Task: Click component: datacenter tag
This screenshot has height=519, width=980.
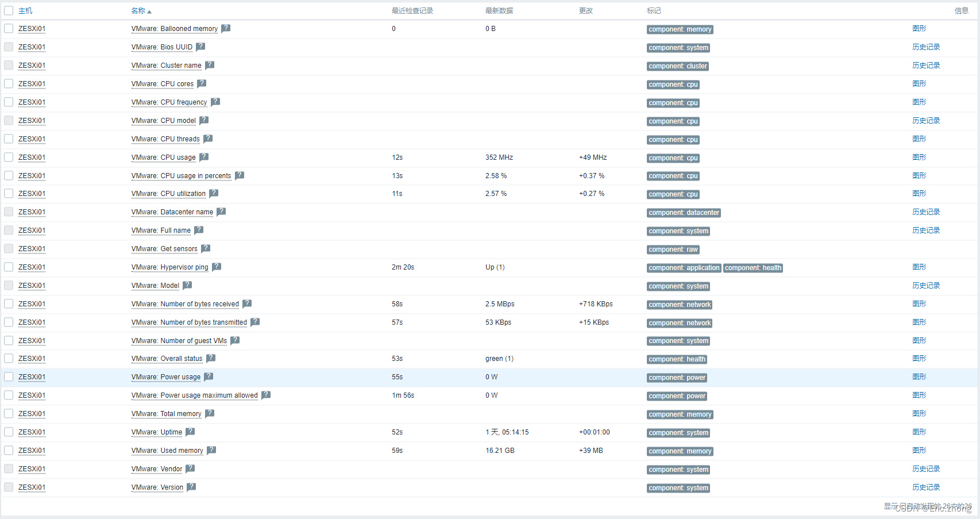Action: click(x=684, y=213)
